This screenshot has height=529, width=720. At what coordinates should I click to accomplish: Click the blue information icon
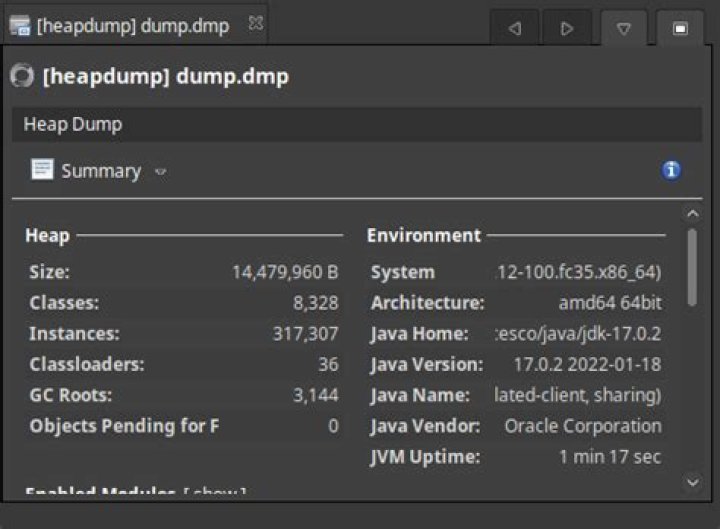[671, 170]
